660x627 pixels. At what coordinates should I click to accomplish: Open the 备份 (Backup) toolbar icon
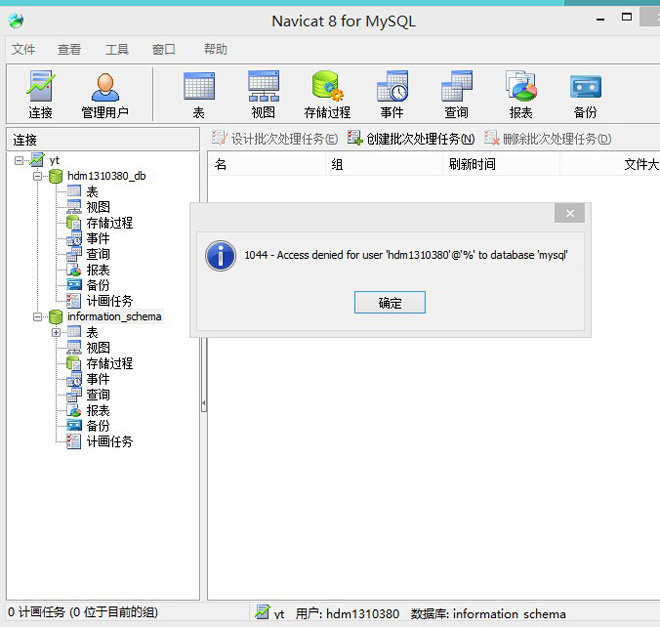[585, 95]
